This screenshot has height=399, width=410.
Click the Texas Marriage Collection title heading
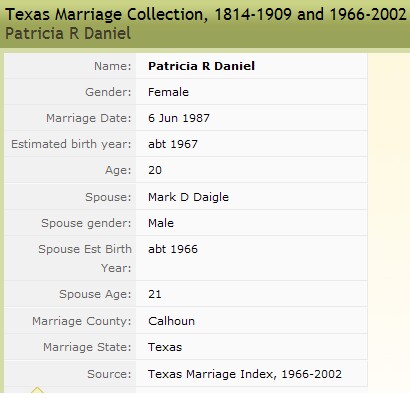click(206, 15)
